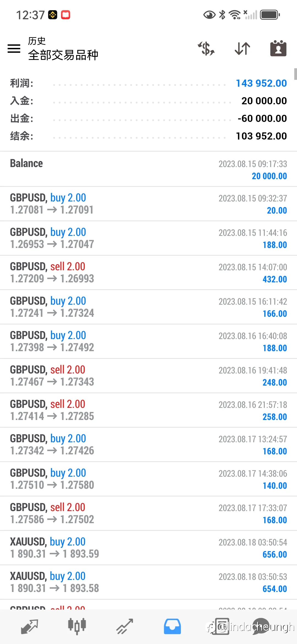Tap the up-down arrows sort icon
Screen dimensions: 297x644
click(x=242, y=48)
